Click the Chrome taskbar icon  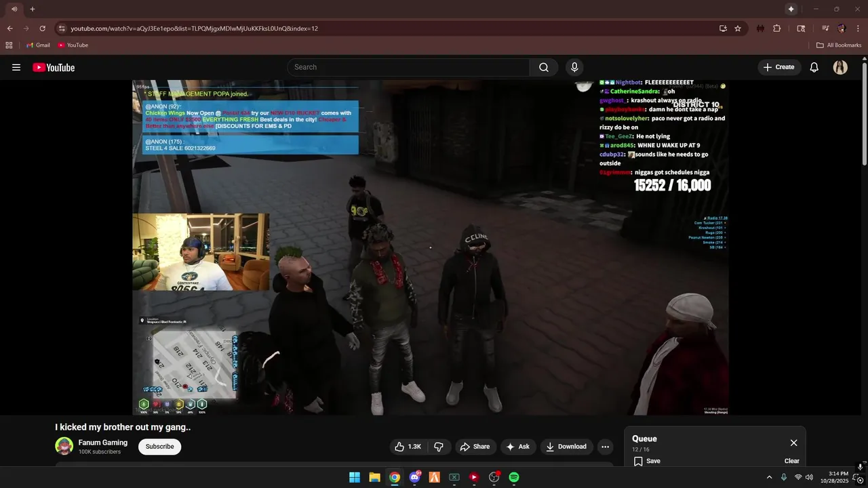pos(395,477)
